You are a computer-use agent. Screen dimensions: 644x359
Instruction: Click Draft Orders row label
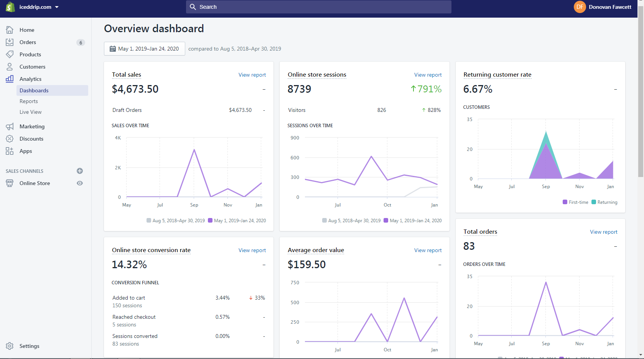127,110
